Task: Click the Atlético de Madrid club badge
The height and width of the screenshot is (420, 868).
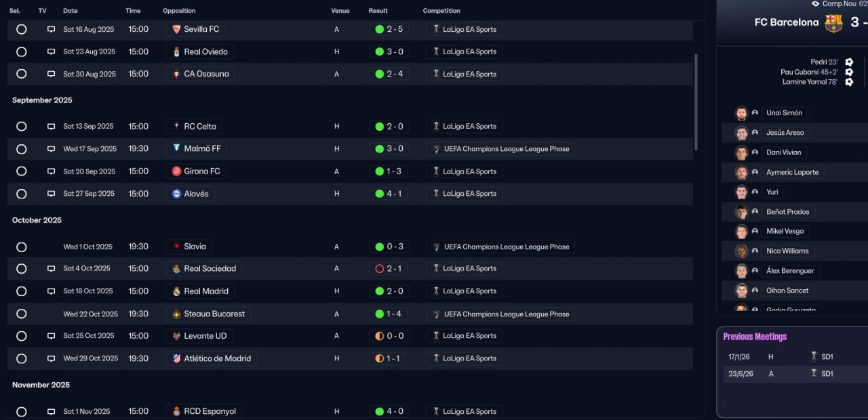Action: pos(176,359)
